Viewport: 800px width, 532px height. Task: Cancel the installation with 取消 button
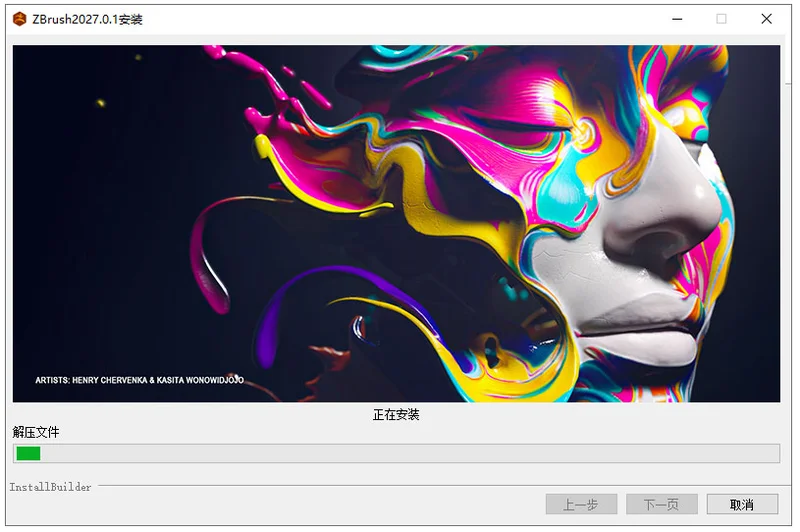[742, 504]
